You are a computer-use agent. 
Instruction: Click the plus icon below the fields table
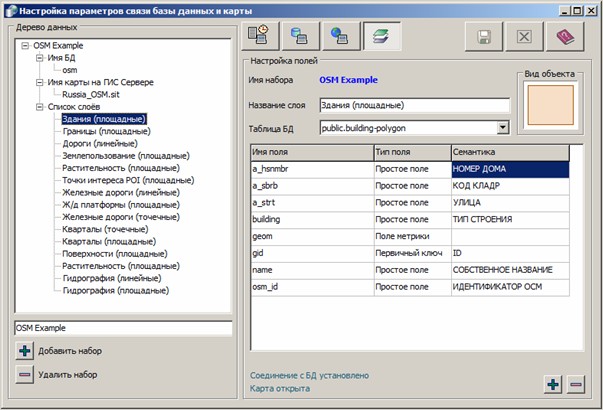[x=553, y=384]
